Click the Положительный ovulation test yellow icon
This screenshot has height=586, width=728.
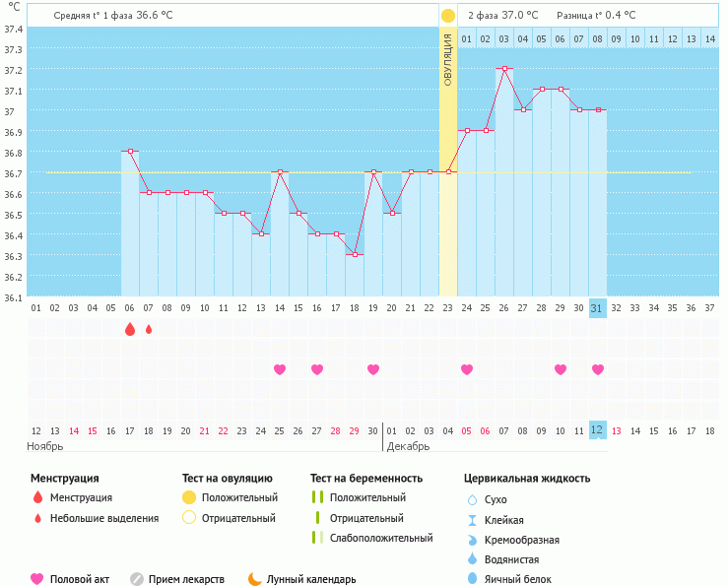(x=189, y=497)
